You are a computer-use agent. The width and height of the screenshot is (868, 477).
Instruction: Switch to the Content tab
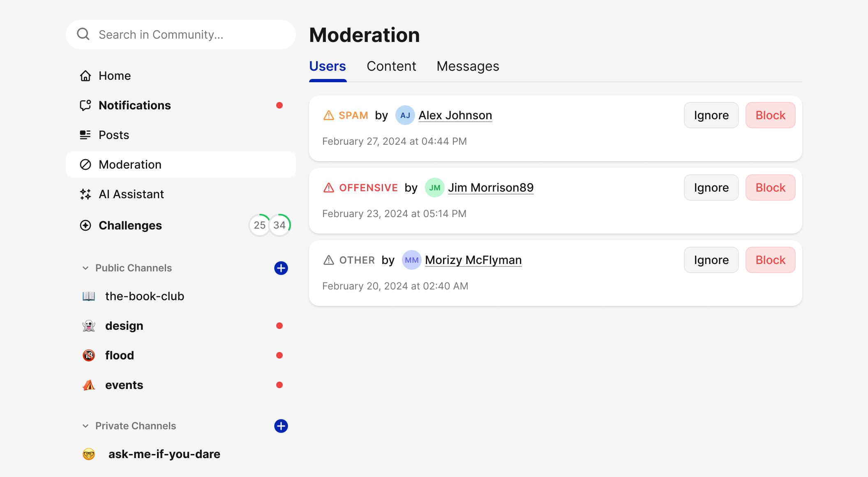coord(391,66)
